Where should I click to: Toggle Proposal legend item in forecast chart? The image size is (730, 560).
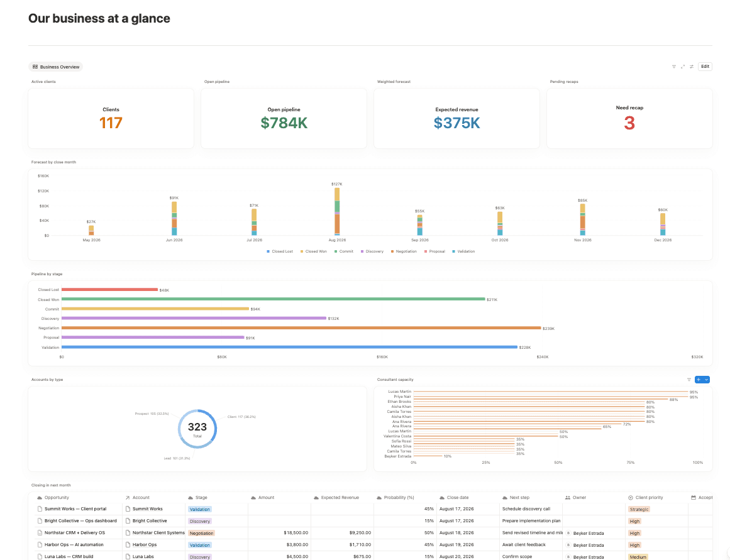coord(434,251)
